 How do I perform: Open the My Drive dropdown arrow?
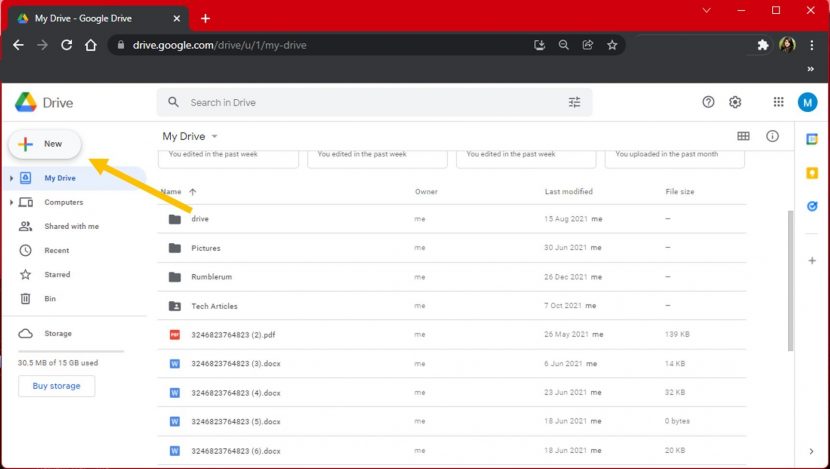(214, 136)
